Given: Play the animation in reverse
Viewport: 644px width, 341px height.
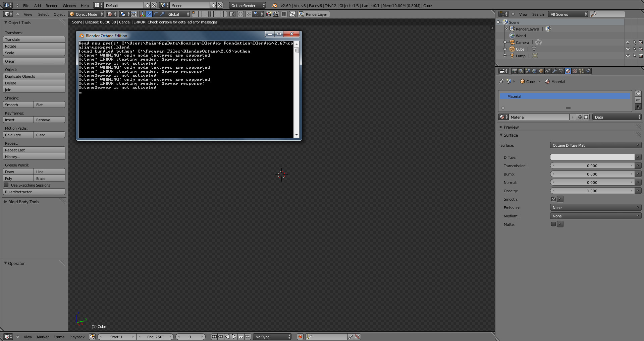Looking at the screenshot, I should pyautogui.click(x=227, y=337).
